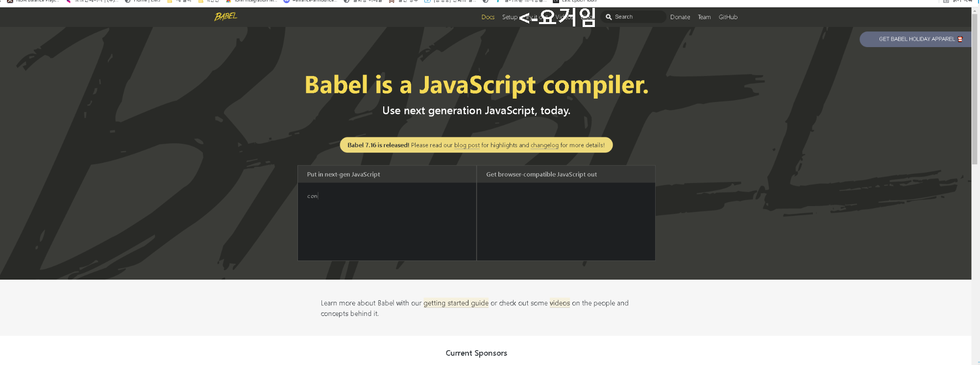980x365 pixels.
Task: Click the Babel logo in the header
Action: click(226, 17)
